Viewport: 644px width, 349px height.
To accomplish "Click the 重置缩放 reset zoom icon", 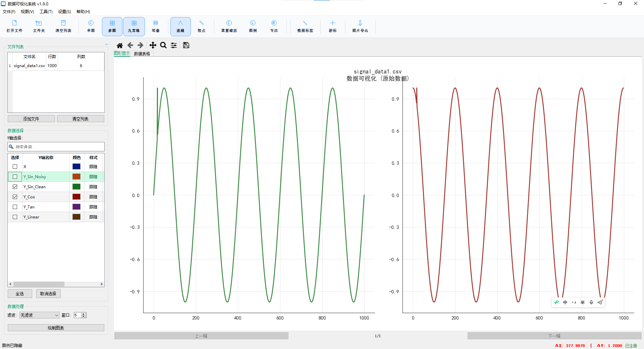I will tap(229, 26).
